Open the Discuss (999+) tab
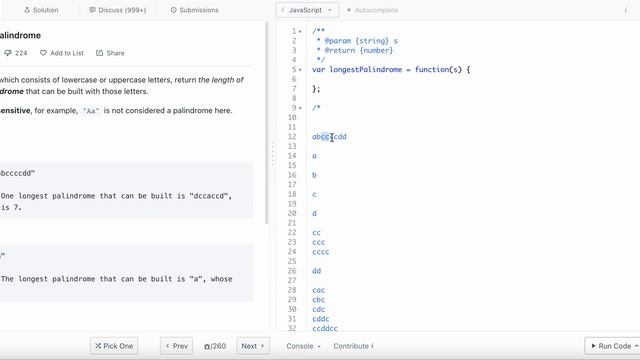The width and height of the screenshot is (640, 360). (118, 10)
